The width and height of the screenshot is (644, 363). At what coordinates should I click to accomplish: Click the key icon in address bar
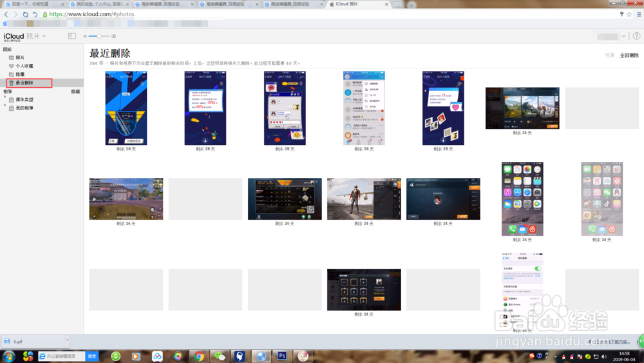pyautogui.click(x=621, y=14)
